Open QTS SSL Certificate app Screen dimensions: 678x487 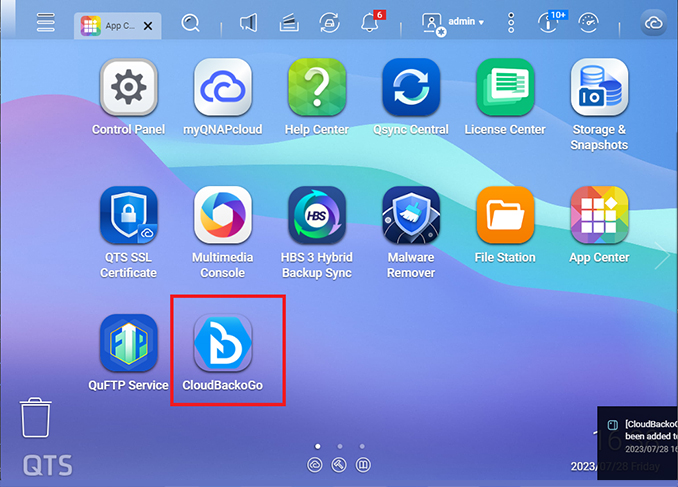128,215
